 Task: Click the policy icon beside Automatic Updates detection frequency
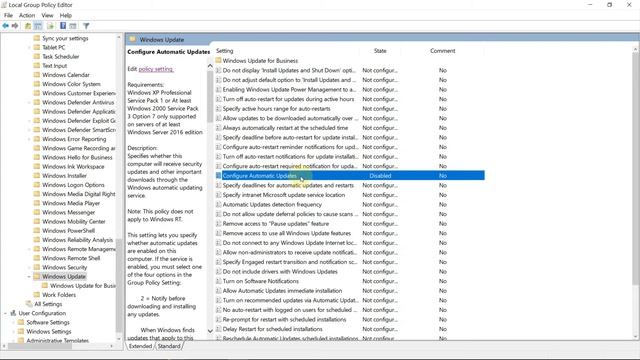point(218,204)
